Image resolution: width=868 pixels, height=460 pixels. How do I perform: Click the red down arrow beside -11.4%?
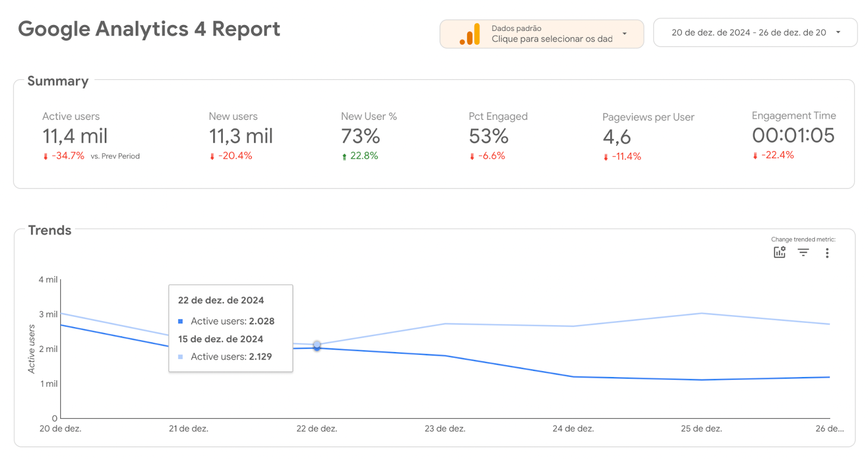pos(606,157)
